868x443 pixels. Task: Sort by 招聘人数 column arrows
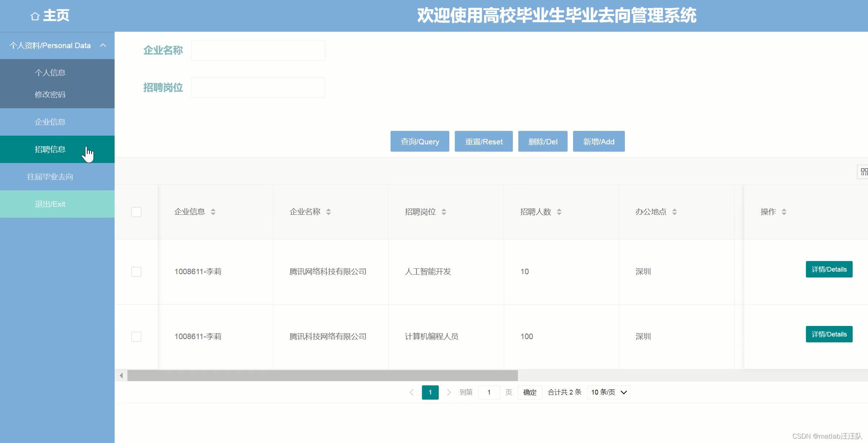coord(559,212)
